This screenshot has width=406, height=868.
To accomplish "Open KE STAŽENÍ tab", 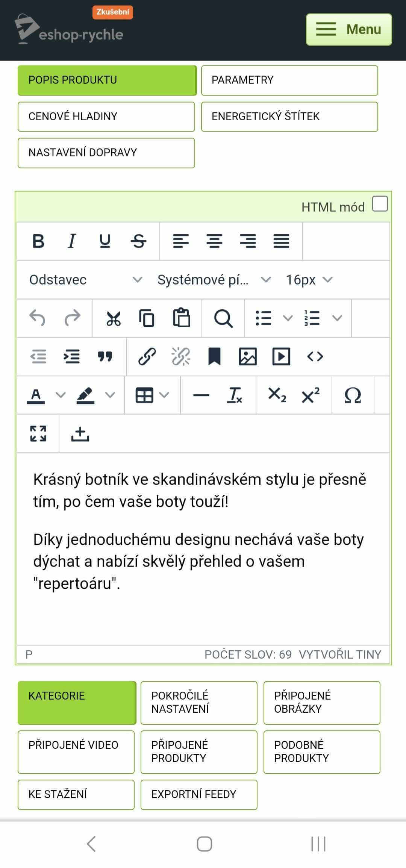I will (x=76, y=795).
